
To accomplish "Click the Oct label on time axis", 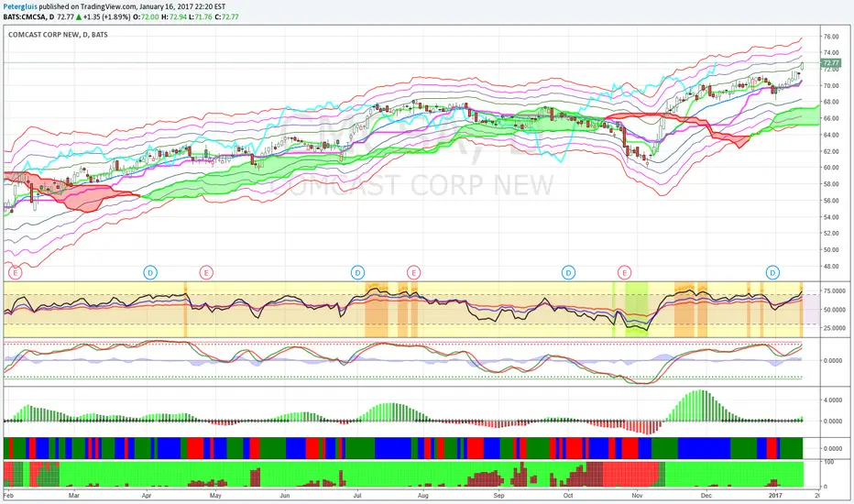I will pos(568,496).
